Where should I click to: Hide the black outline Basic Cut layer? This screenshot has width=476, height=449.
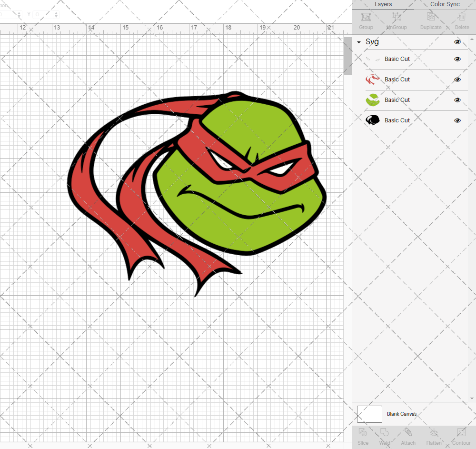pos(457,120)
